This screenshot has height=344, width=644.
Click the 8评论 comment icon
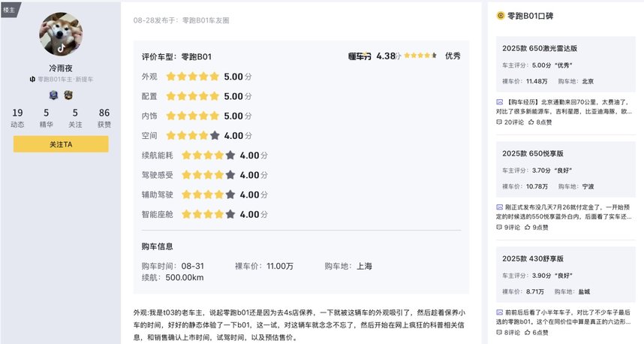(x=499, y=333)
